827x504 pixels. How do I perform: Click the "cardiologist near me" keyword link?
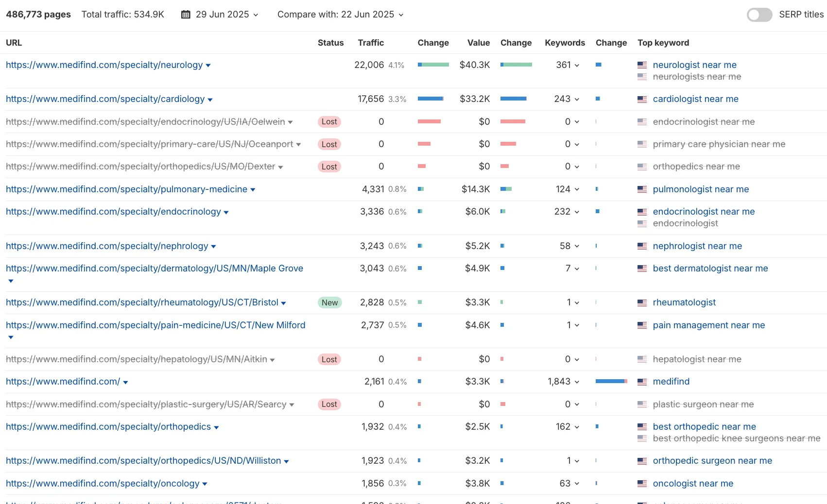696,99
